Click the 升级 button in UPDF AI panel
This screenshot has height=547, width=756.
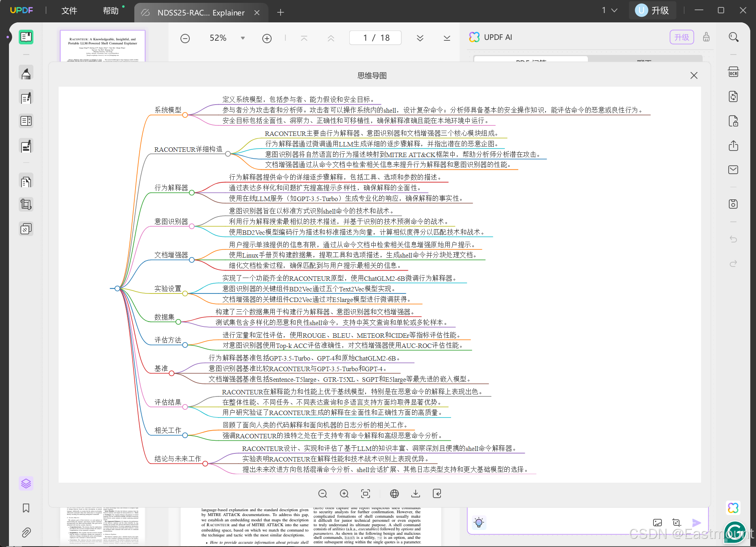tap(682, 37)
